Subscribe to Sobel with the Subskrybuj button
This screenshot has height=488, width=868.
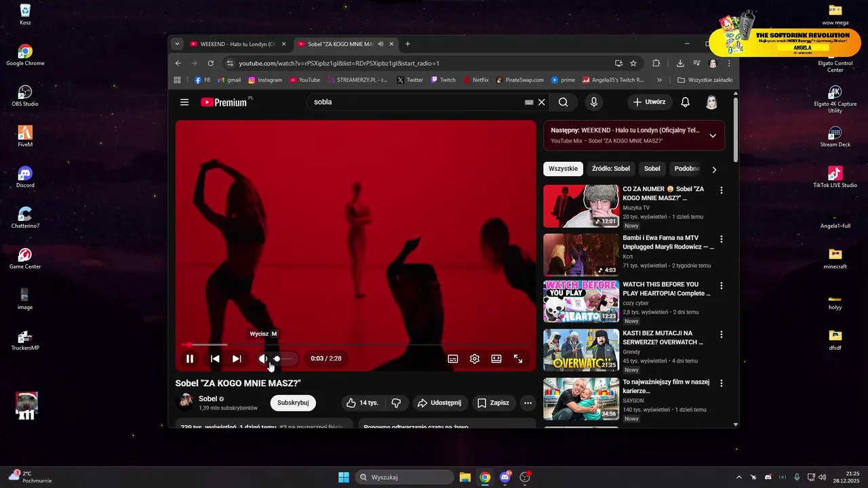pos(293,403)
